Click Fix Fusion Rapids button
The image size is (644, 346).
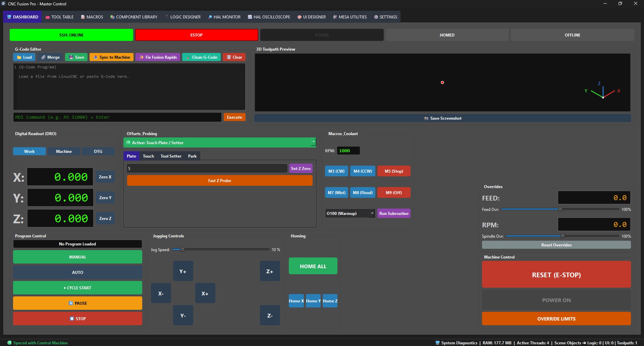pyautogui.click(x=158, y=57)
